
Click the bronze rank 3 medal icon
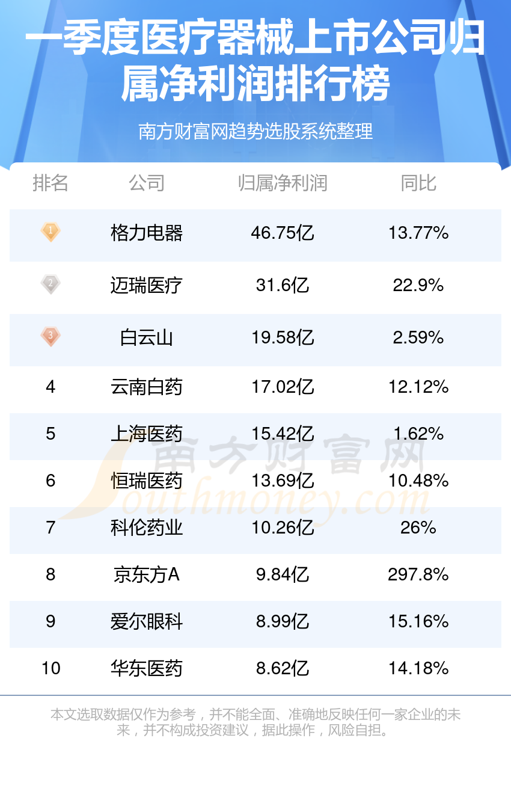click(x=50, y=336)
